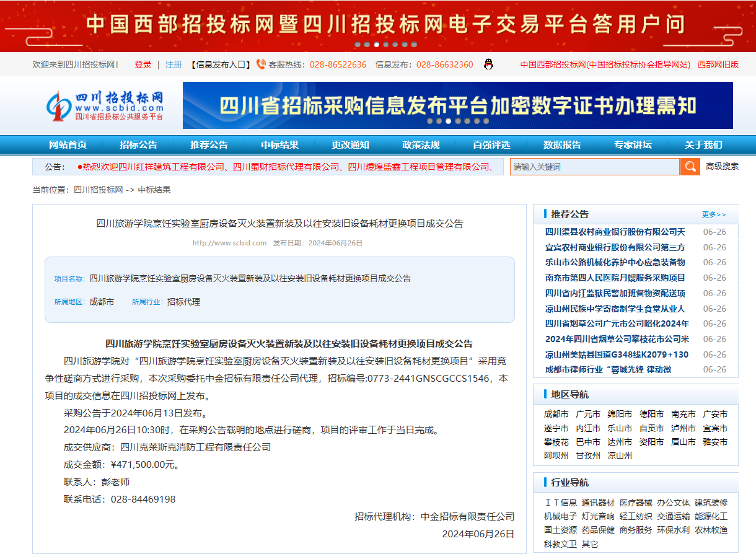Click the orange phone icon beside 客服热线

261,64
